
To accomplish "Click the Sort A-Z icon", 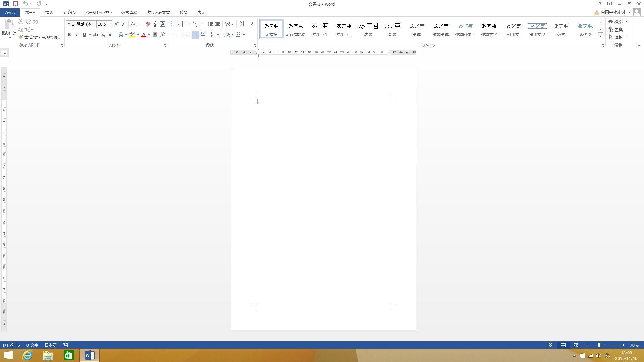I will 242,24.
